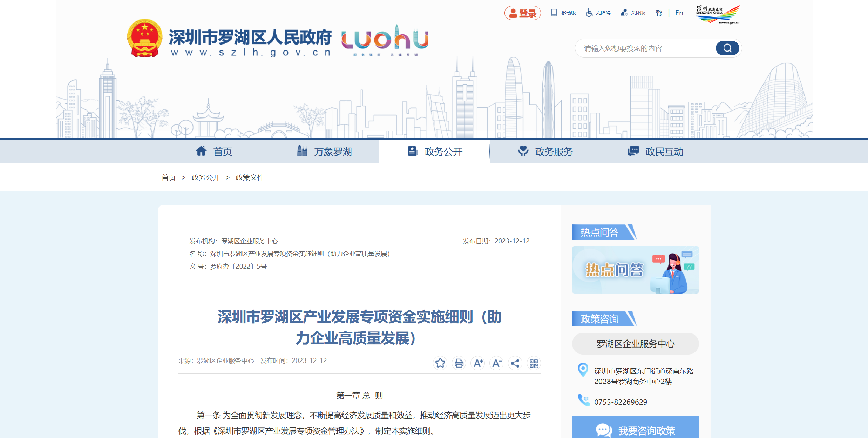Image resolution: width=868 pixels, height=438 pixels.
Task: Click the 登录 login button
Action: pos(522,12)
